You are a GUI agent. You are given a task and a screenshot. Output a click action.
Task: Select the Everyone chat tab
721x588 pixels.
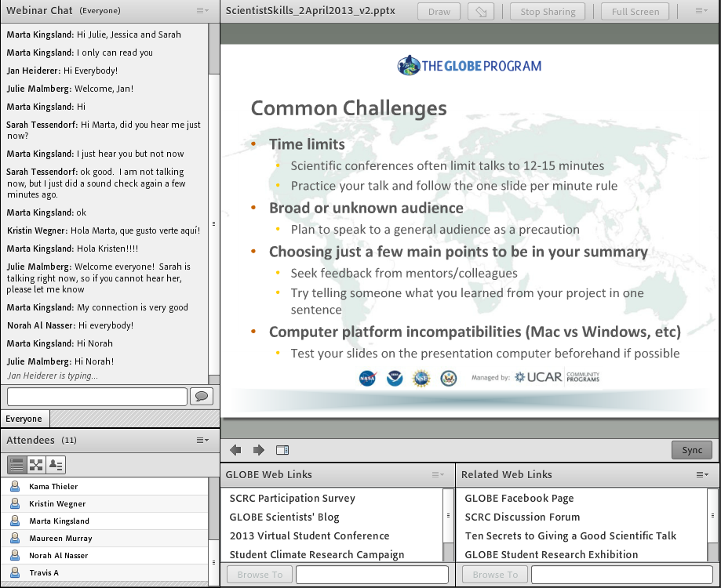point(24,419)
